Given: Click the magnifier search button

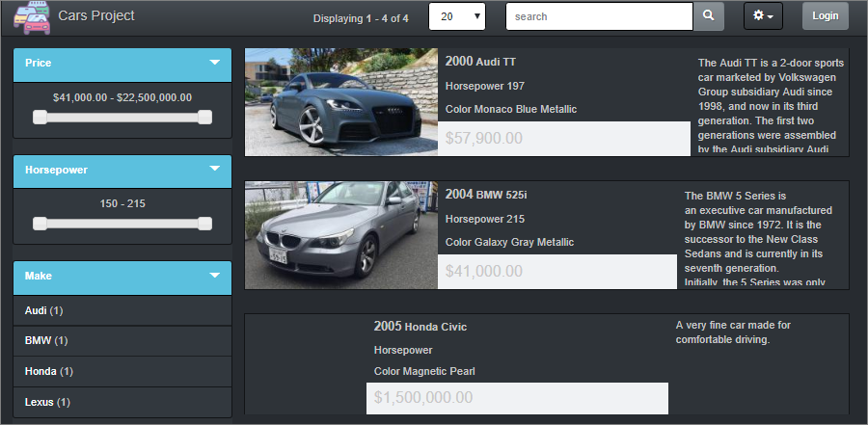Looking at the screenshot, I should [709, 16].
